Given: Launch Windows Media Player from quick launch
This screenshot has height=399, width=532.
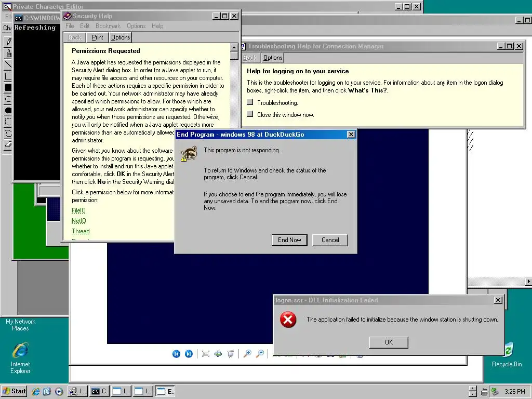Looking at the screenshot, I should pyautogui.click(x=59, y=391).
